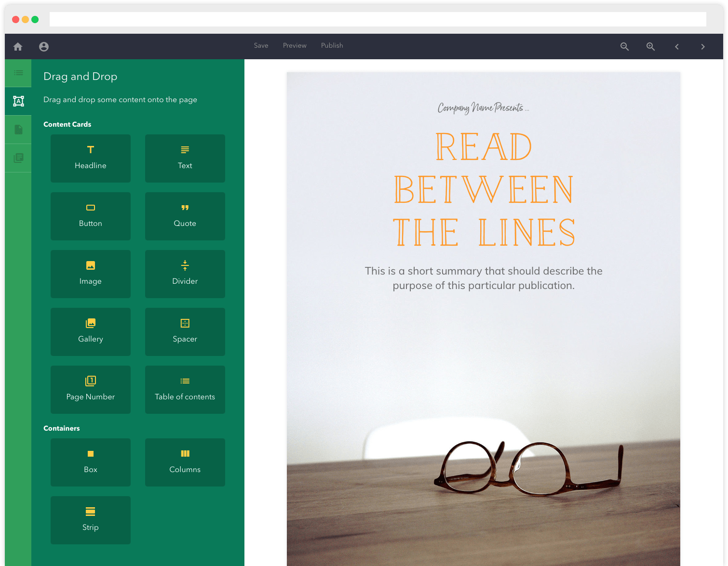Open the user account profile icon
The image size is (728, 566).
pos(44,47)
